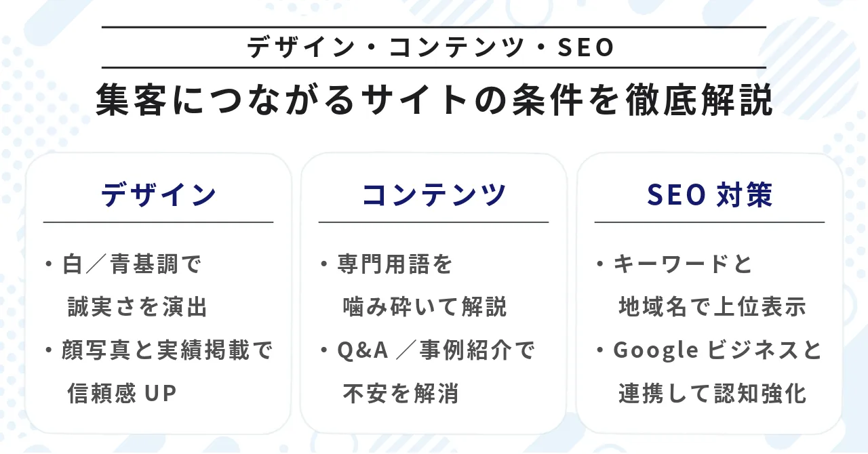Select the "デザイン" card heading

159,195
